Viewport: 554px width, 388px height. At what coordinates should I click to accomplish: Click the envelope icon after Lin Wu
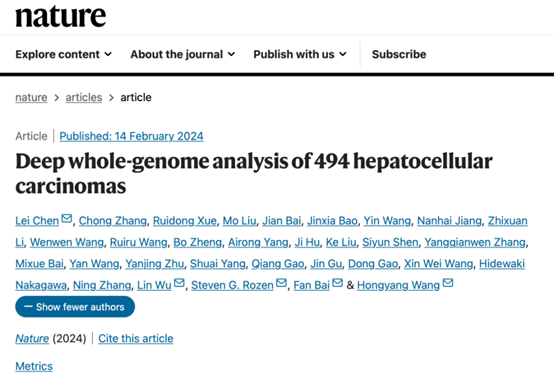(179, 283)
